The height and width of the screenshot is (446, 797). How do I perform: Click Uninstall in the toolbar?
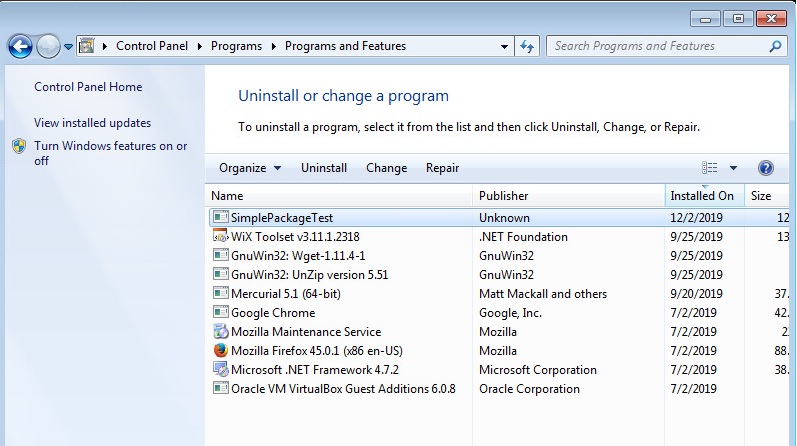coord(324,168)
